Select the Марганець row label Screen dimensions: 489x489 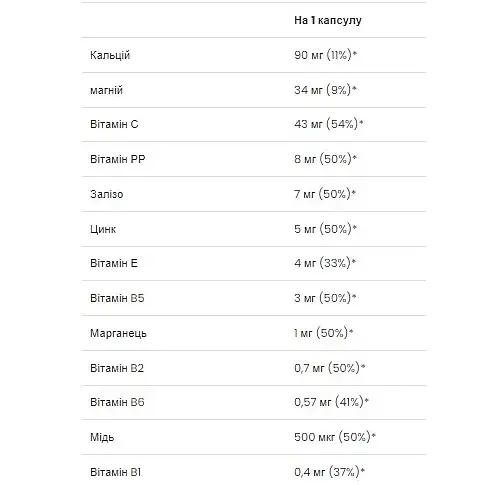pos(118,333)
